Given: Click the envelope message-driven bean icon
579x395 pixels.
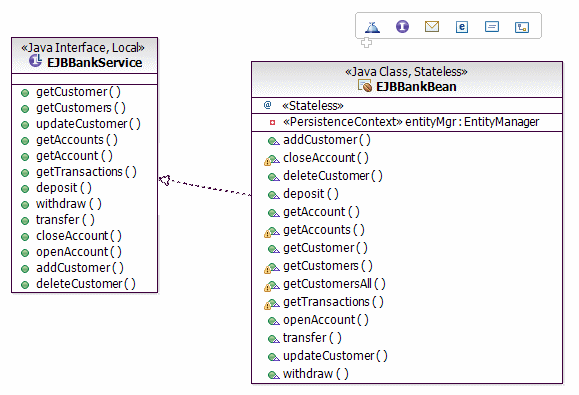Looking at the screenshot, I should coord(432,27).
